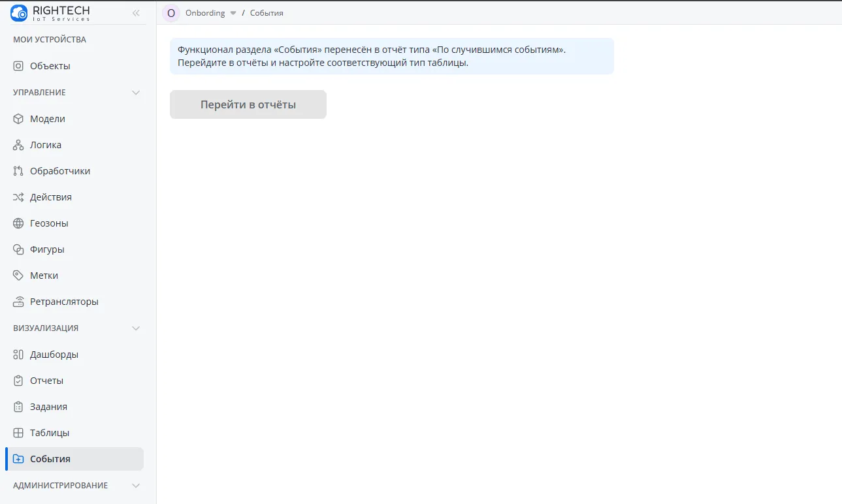The height and width of the screenshot is (504, 842).
Task: Click the Ретрансляторы router icon
Action: click(18, 302)
